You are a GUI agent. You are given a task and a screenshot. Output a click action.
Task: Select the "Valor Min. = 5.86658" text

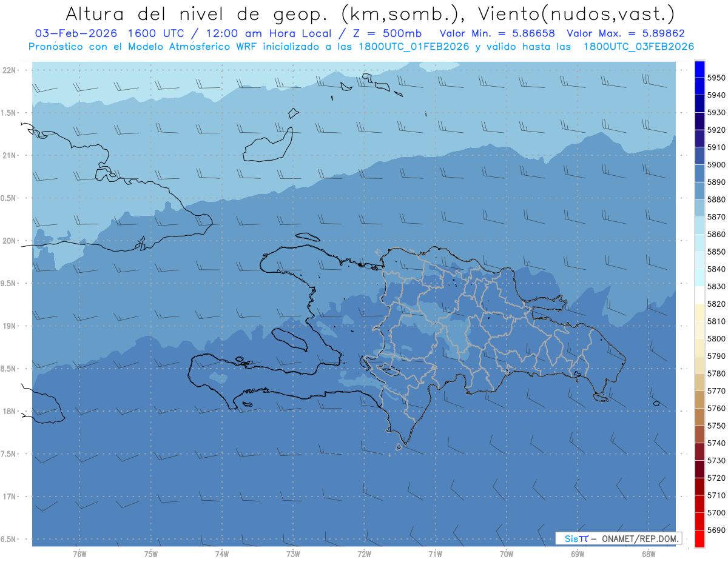(497, 34)
